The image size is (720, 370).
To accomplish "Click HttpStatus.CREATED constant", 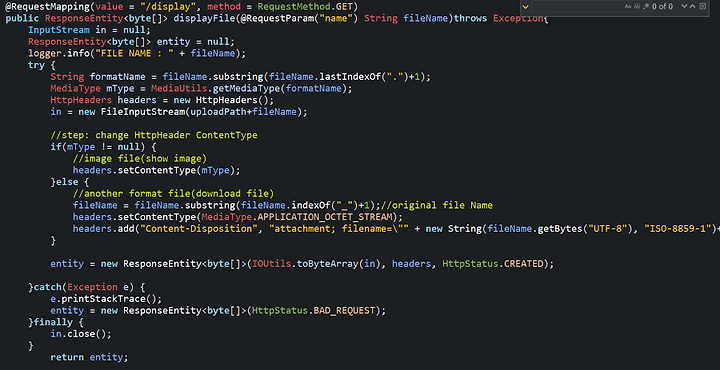I will [493, 263].
